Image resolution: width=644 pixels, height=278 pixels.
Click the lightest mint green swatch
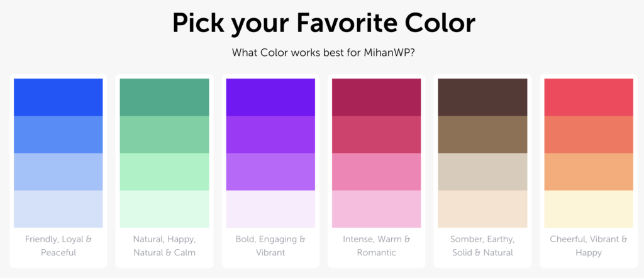(164, 209)
